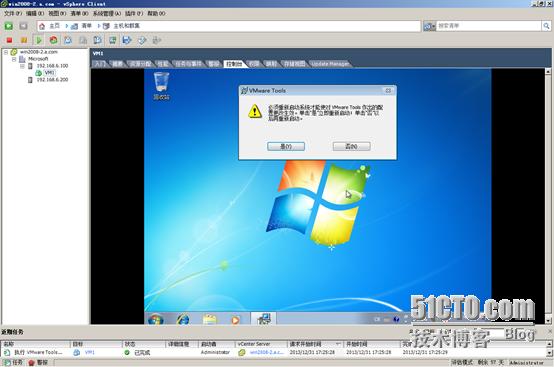
Task: Click the take snapshot toolbar icon
Action: (x=68, y=40)
